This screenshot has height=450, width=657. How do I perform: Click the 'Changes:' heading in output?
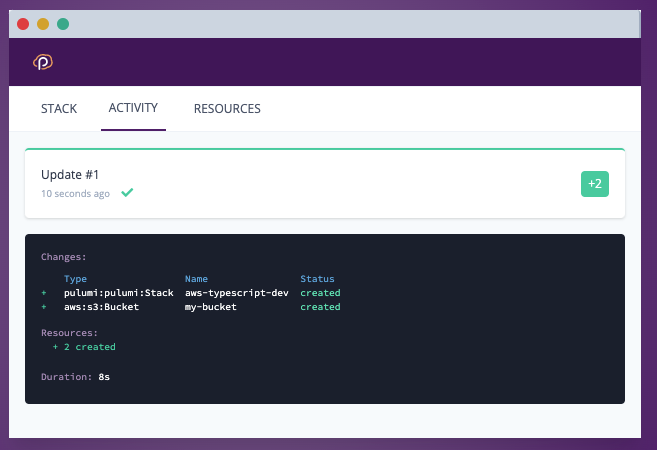pyautogui.click(x=64, y=257)
